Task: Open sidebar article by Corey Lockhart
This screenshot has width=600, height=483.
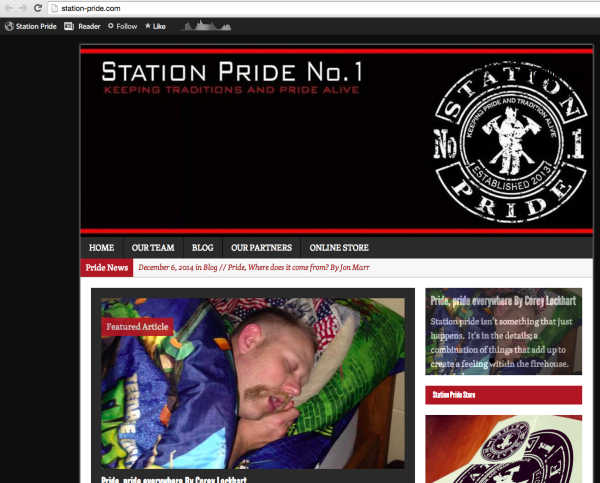Action: click(503, 301)
